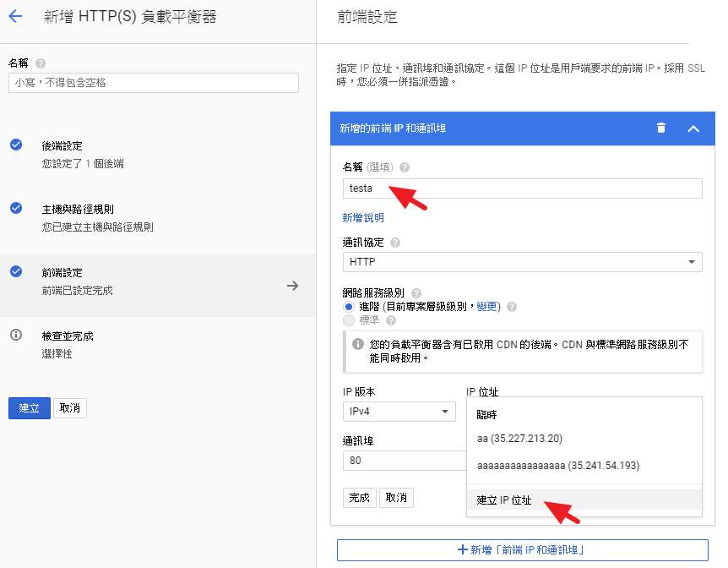
Task: Collapse the 新增的前端 IP 和通訊埠 panel
Action: [693, 128]
